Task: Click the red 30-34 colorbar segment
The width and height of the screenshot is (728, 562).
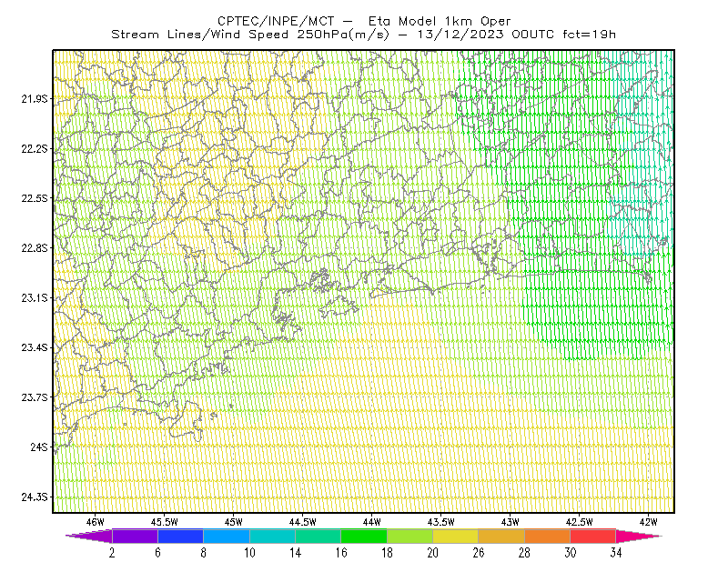Action: [x=593, y=536]
